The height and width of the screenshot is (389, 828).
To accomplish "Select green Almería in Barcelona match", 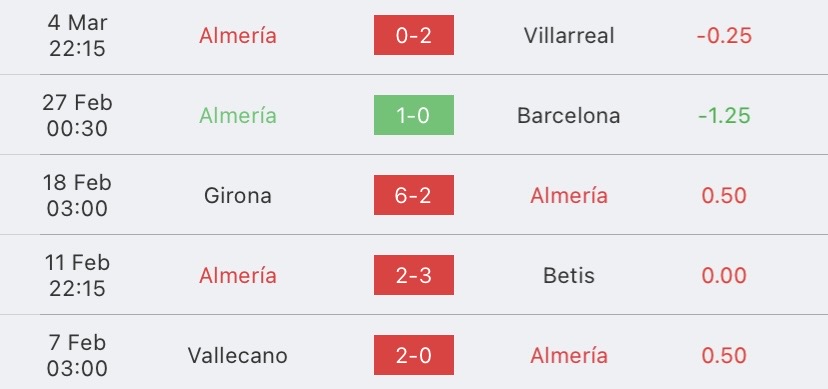I will (x=238, y=115).
